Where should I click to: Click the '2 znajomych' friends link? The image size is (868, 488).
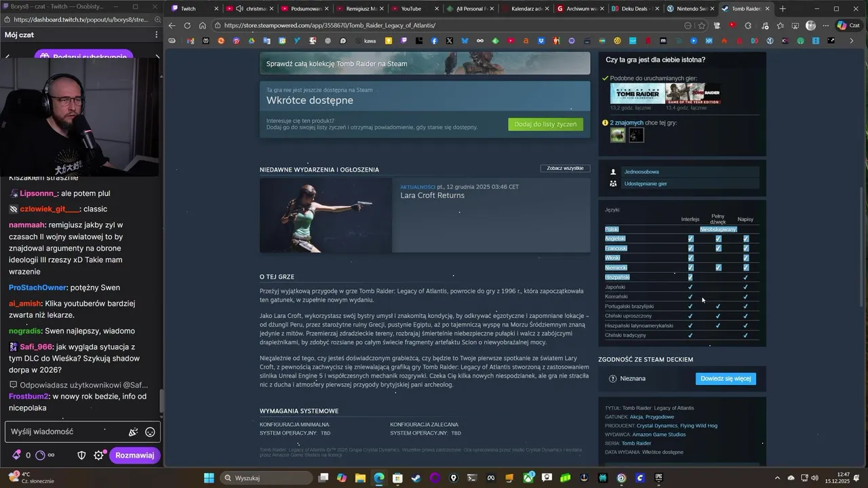click(627, 123)
